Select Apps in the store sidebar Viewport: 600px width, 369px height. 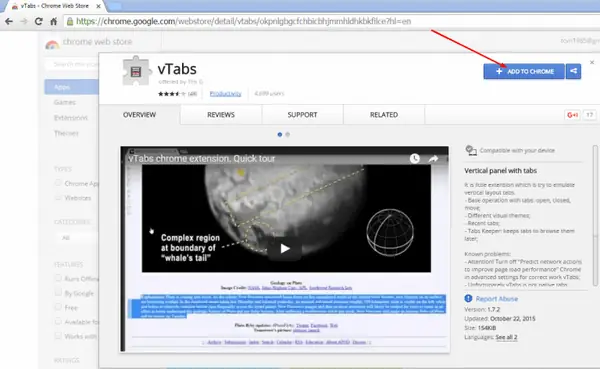[x=72, y=87]
